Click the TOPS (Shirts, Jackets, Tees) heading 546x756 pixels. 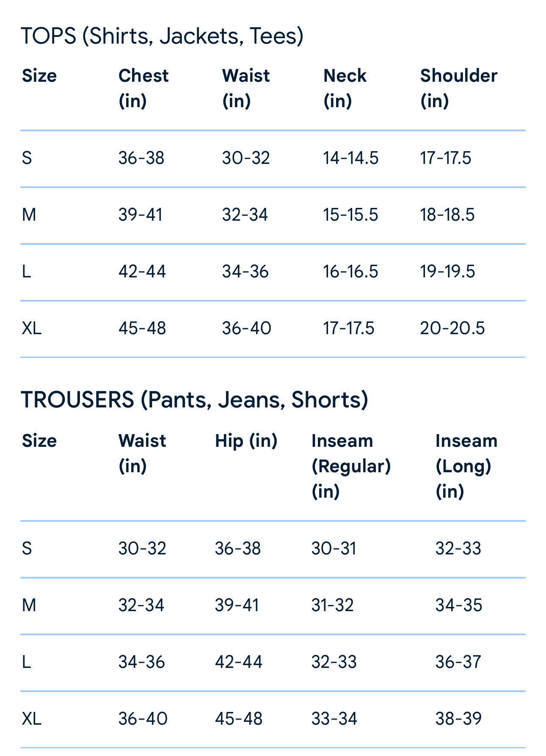[x=163, y=36]
